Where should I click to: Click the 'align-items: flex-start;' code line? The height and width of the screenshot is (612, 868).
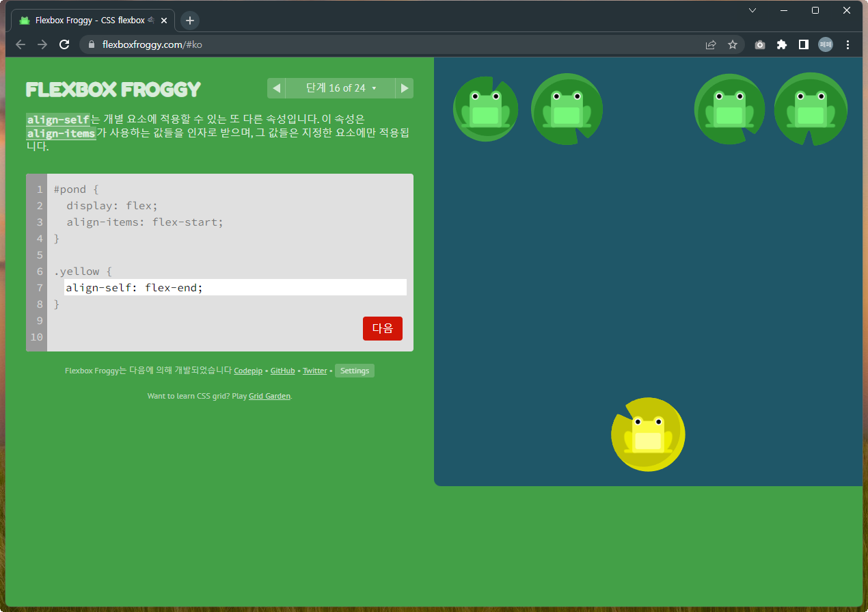click(x=145, y=222)
